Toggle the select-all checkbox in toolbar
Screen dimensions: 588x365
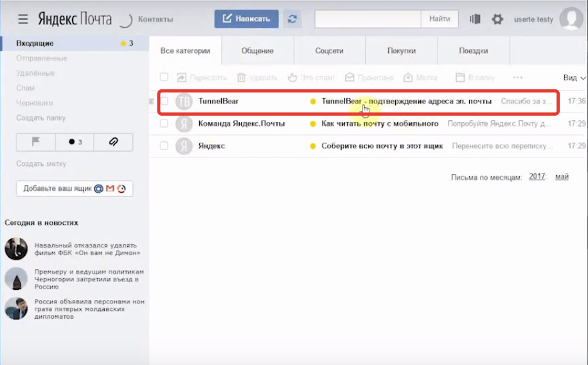pos(165,77)
